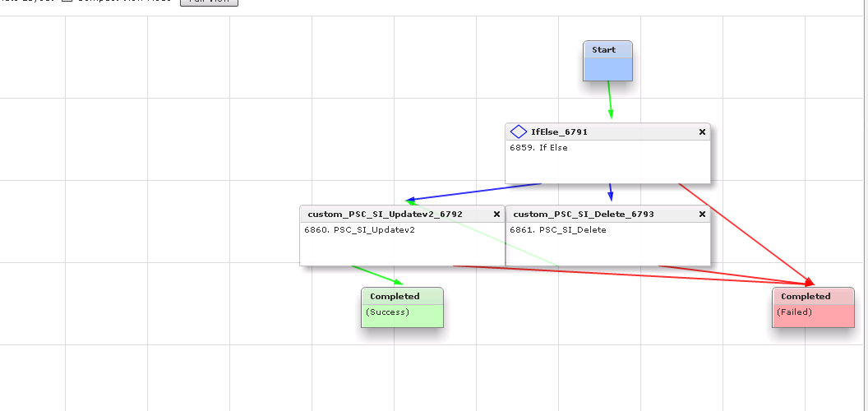868x411 pixels.
Task: Select the custom_PSC_SI_Updatev2_6792 header
Action: click(403, 214)
